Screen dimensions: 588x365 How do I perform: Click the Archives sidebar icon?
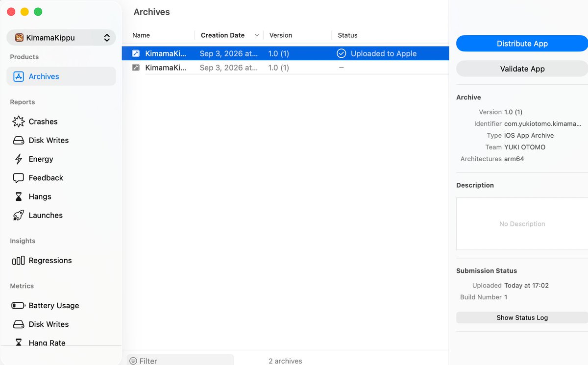coord(19,76)
